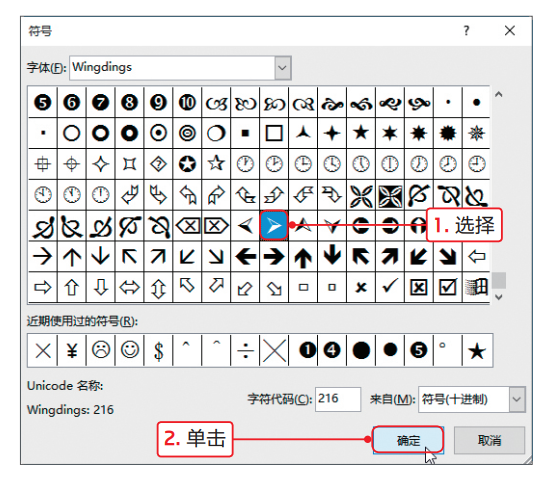
Task: Pick the thin right arrow symbol
Action: click(x=43, y=257)
